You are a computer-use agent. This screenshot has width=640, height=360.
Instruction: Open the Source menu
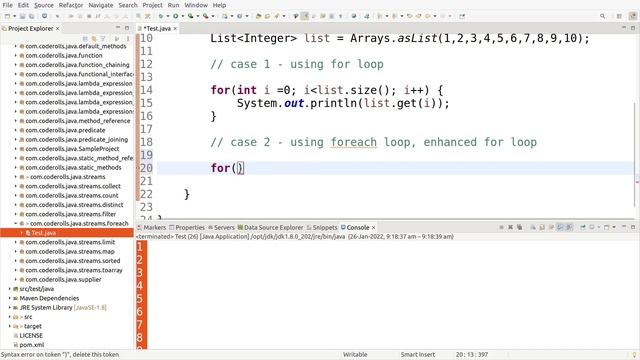point(44,5)
